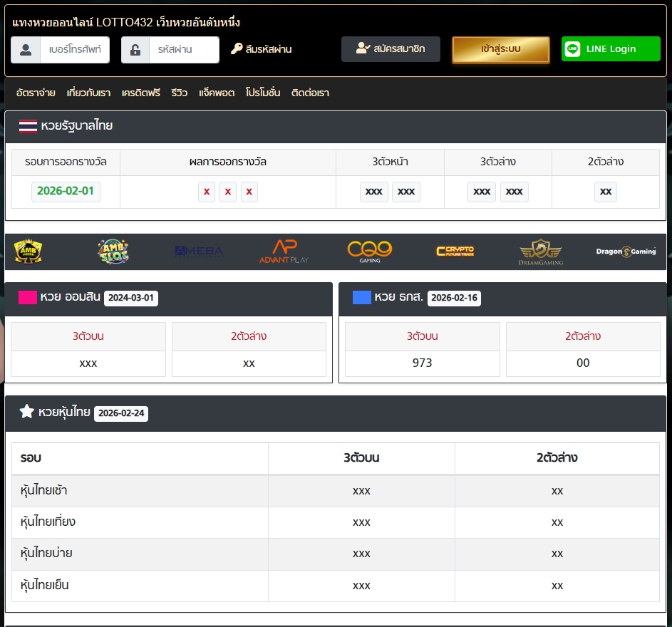Sign in with the LINE Login button
This screenshot has width=672, height=627.
click(611, 49)
